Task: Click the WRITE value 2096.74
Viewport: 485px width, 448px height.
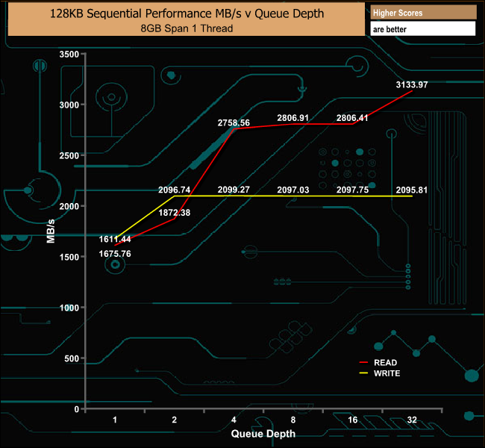Action: (x=174, y=190)
